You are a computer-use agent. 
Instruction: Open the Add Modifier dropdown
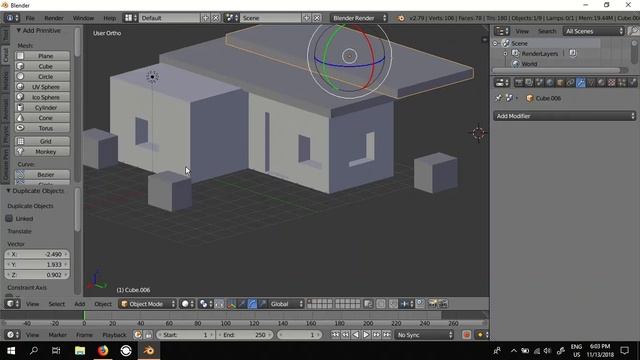tap(564, 116)
